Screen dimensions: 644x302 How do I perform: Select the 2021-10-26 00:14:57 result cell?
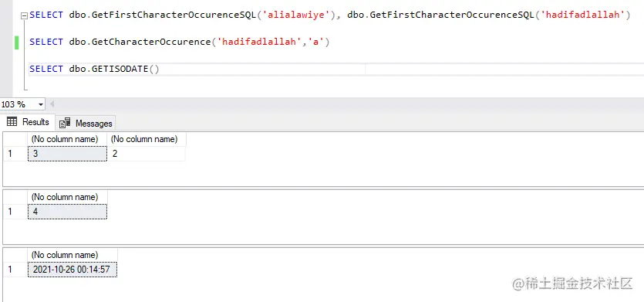click(x=72, y=270)
